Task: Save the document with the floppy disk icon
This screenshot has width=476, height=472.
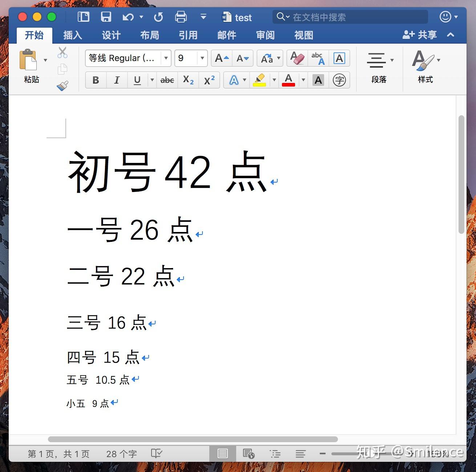Action: [106, 17]
